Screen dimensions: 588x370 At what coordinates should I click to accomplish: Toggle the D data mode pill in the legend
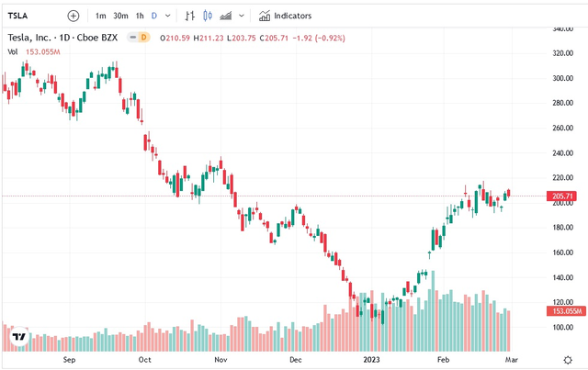(x=143, y=38)
